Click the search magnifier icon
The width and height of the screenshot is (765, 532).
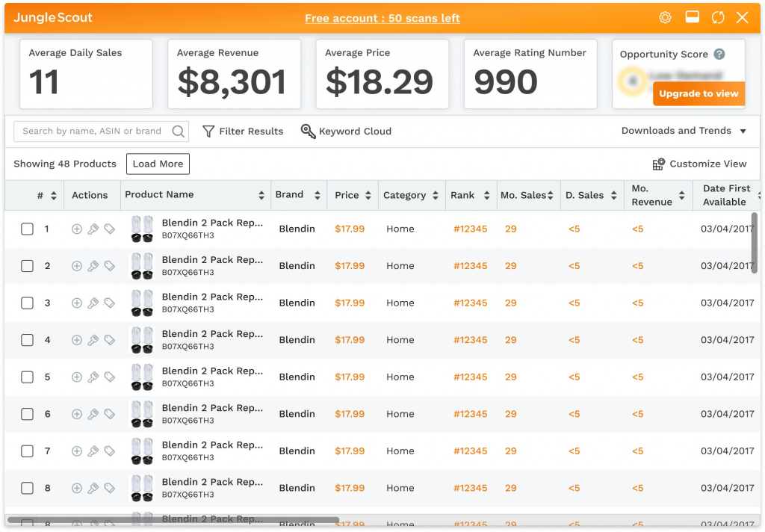(x=178, y=132)
